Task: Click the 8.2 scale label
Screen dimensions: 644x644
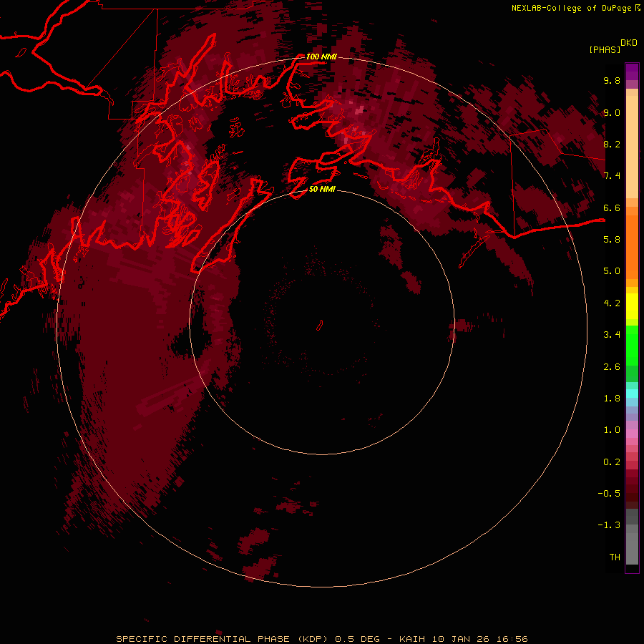Action: point(612,145)
